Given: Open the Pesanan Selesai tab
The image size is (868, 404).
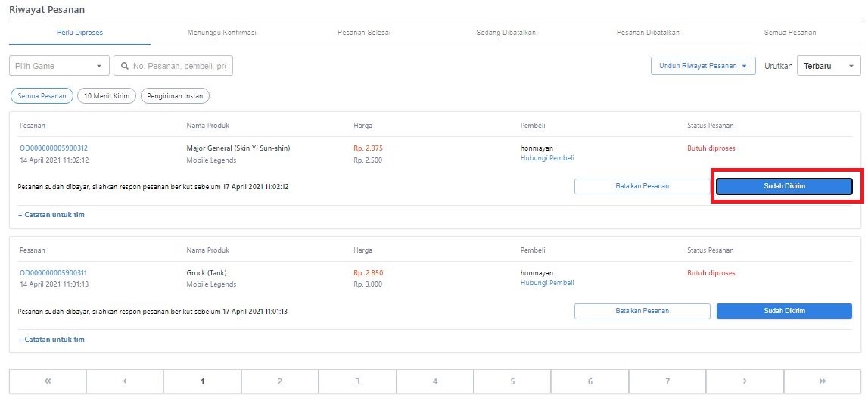Looking at the screenshot, I should 364,33.
